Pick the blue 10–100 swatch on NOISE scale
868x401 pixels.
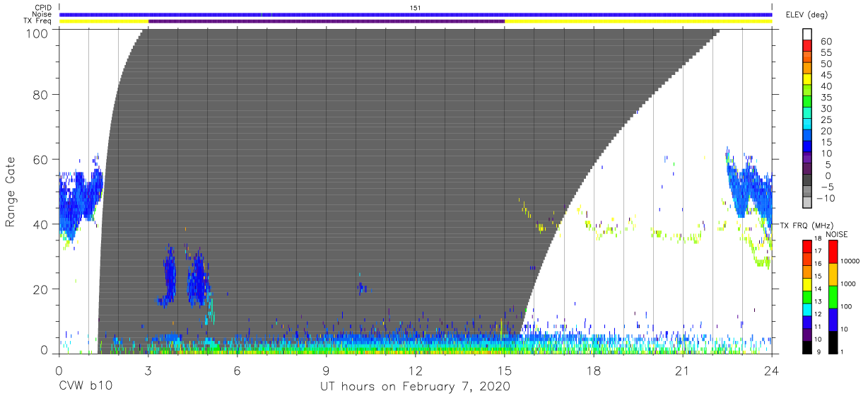[833, 319]
